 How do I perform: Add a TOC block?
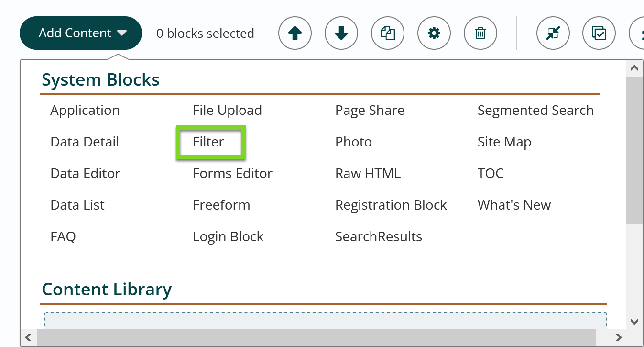pyautogui.click(x=491, y=174)
